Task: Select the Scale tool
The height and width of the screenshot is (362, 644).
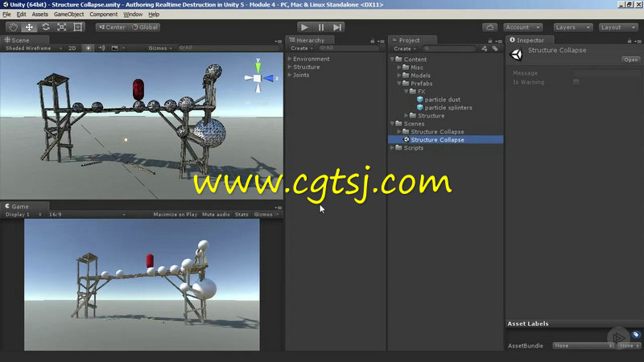Action: pyautogui.click(x=62, y=27)
